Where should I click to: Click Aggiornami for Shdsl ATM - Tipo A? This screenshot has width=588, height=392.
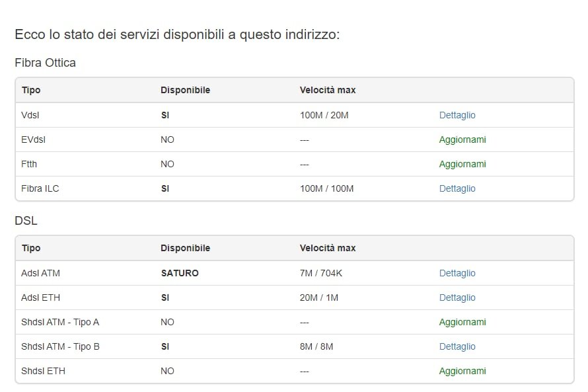pos(462,322)
